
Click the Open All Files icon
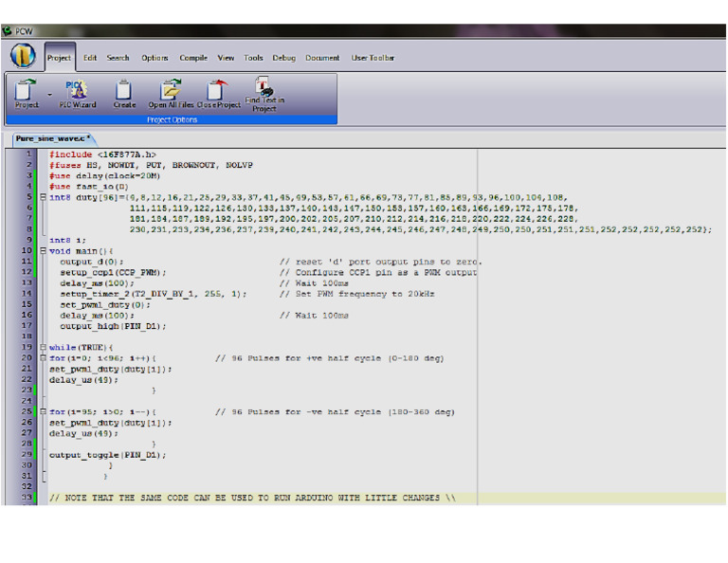click(x=171, y=94)
